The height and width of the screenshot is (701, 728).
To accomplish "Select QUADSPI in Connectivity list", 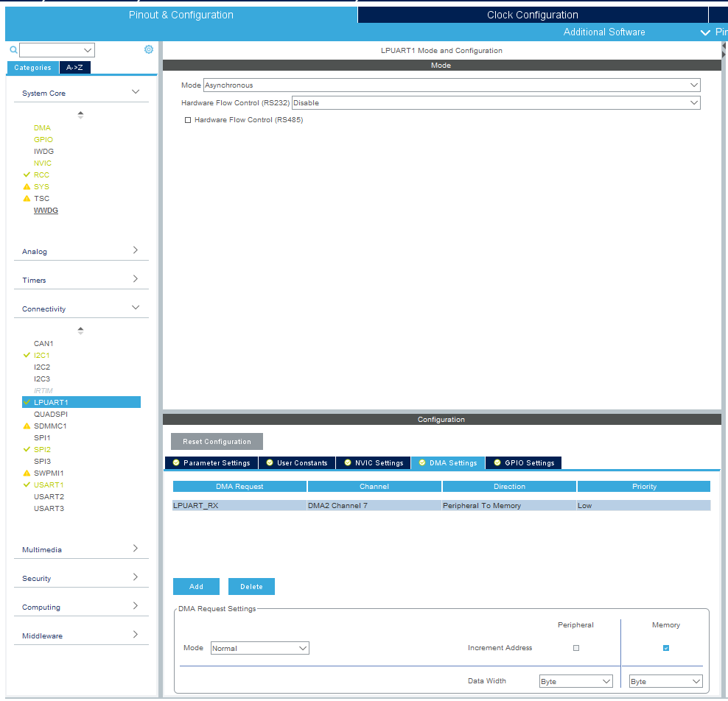I will pos(51,414).
